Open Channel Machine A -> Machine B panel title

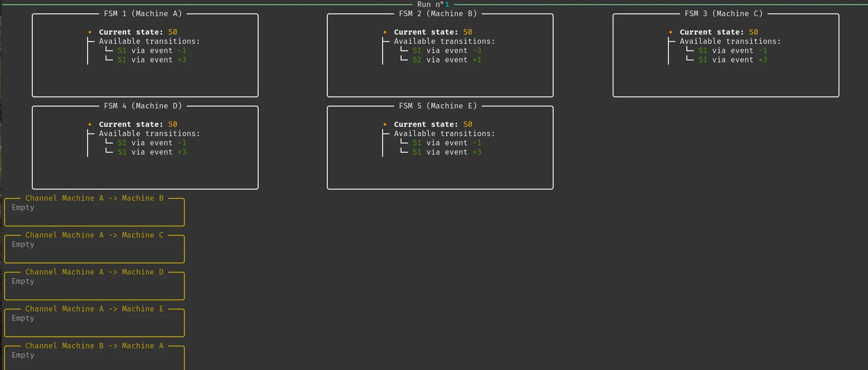pyautogui.click(x=94, y=198)
